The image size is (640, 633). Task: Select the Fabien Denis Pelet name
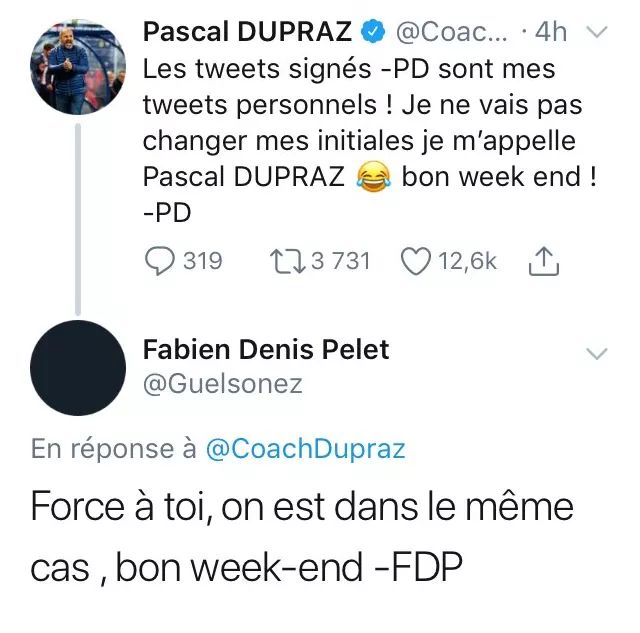(266, 349)
